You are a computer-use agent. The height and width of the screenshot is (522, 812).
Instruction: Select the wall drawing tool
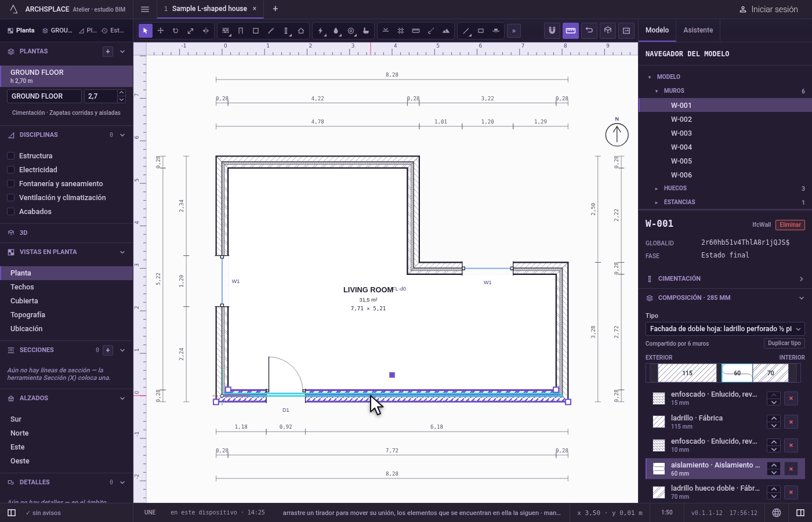pos(226,31)
